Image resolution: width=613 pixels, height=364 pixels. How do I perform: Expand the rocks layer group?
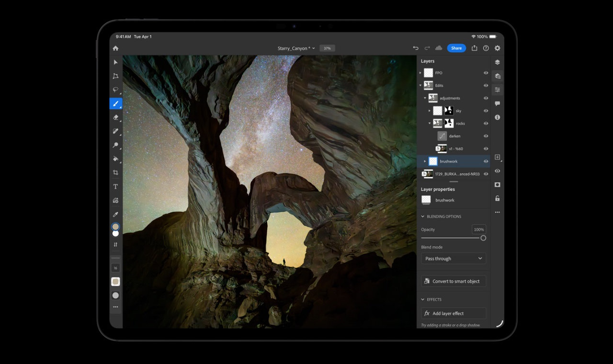point(430,123)
